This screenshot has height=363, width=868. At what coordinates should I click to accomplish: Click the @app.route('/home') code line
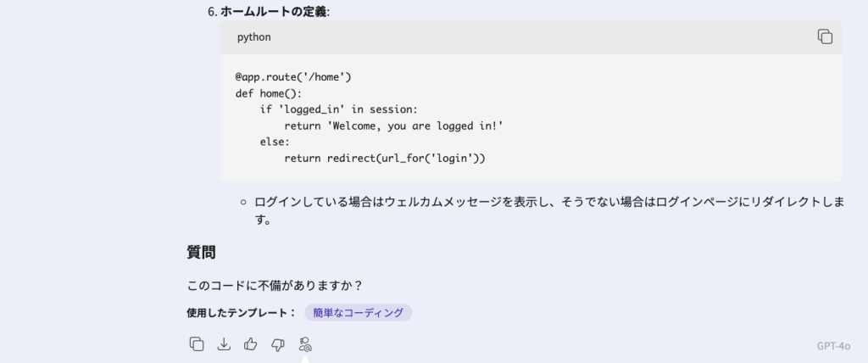pos(293,76)
